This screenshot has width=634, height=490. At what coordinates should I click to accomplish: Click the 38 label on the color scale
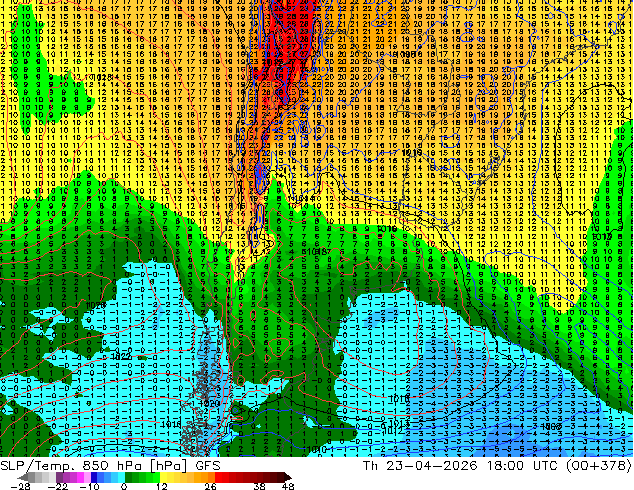[260, 486]
